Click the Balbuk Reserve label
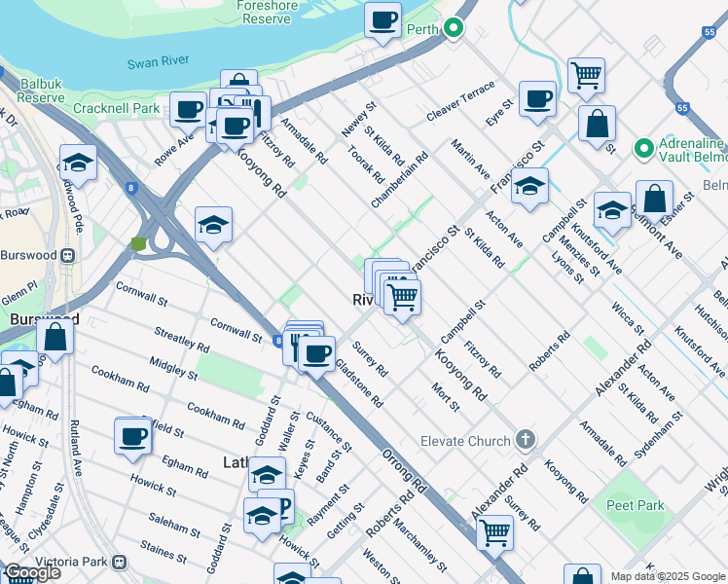Screen dimensions: 728x584 41,91
